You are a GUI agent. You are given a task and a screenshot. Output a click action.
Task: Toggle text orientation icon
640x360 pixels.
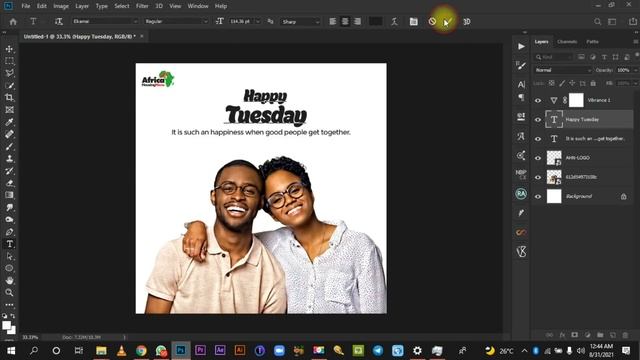pyautogui.click(x=58, y=21)
